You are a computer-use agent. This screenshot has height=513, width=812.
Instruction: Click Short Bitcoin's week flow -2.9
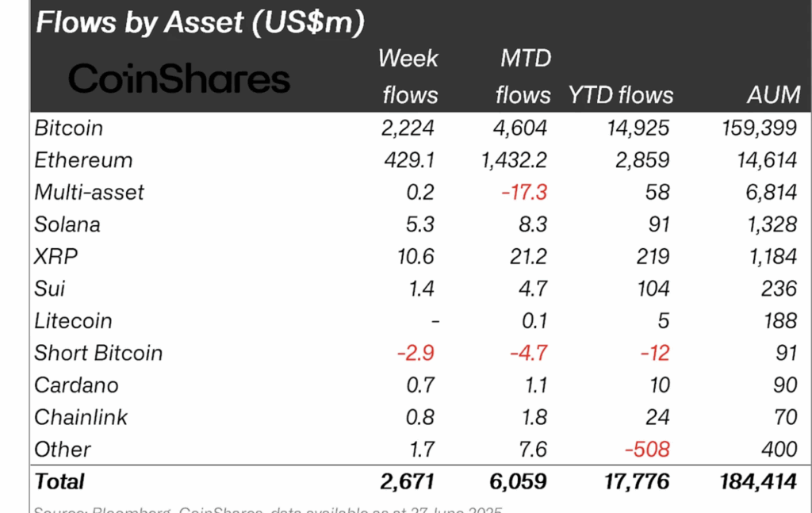(x=416, y=353)
